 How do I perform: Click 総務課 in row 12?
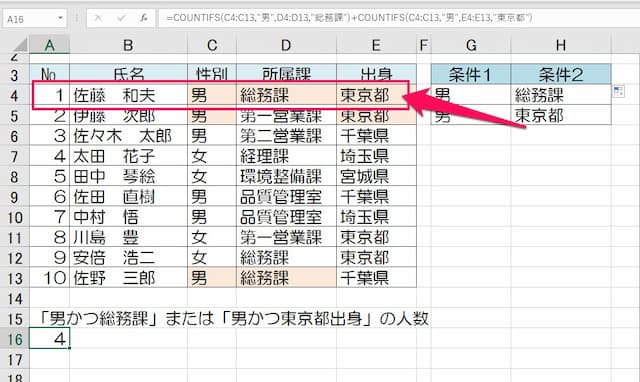pyautogui.click(x=286, y=258)
